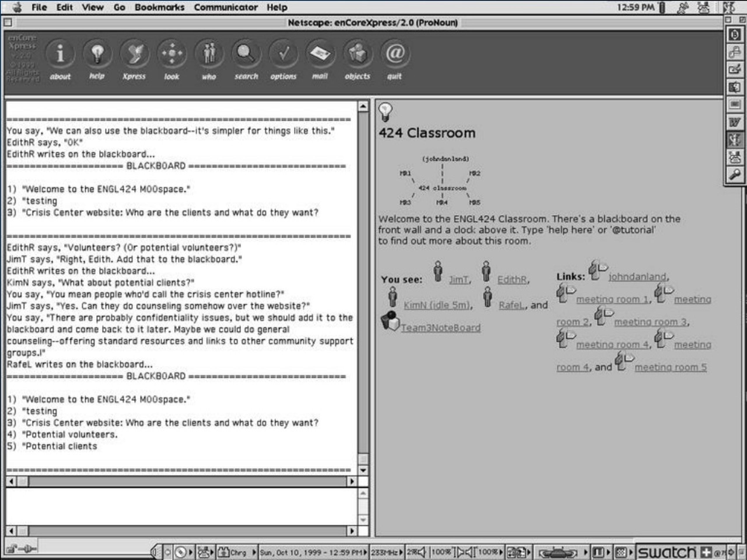Click the highlighted Netscape launcher palette icon

tap(735, 139)
